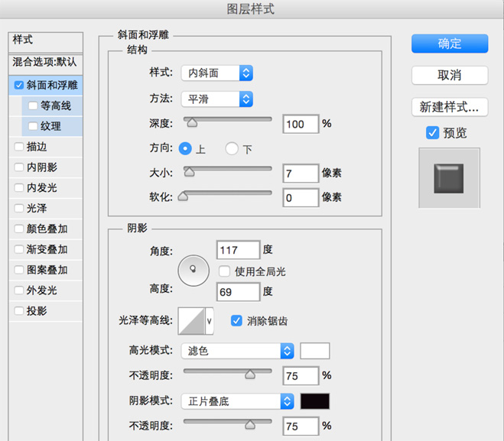Enable the 等高线 checkbox
This screenshot has width=504, height=441.
click(32, 105)
